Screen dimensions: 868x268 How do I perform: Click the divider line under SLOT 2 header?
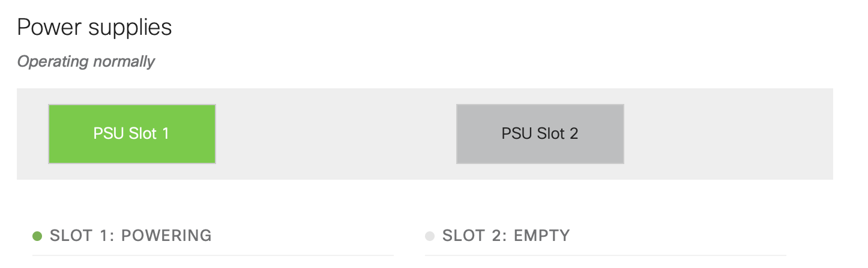605,255
